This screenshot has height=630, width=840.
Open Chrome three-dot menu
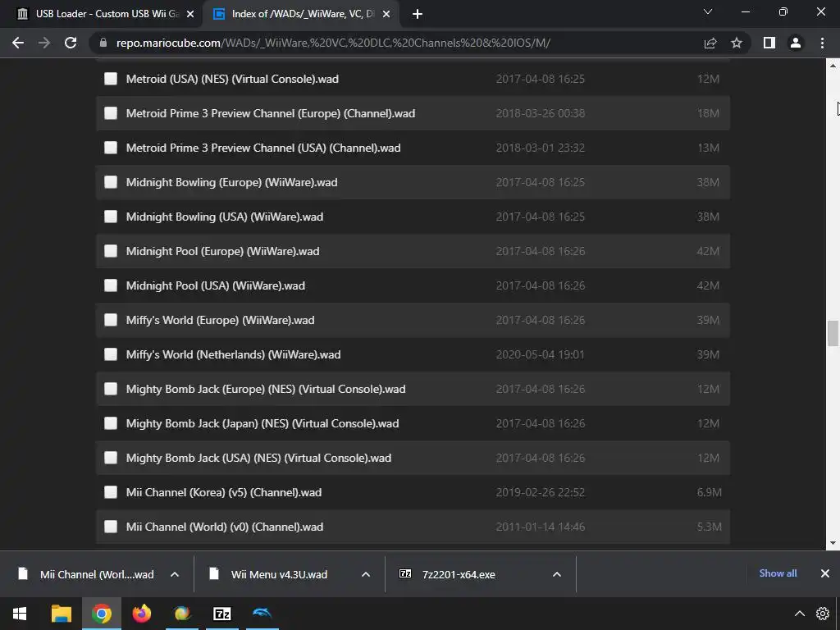coord(822,43)
